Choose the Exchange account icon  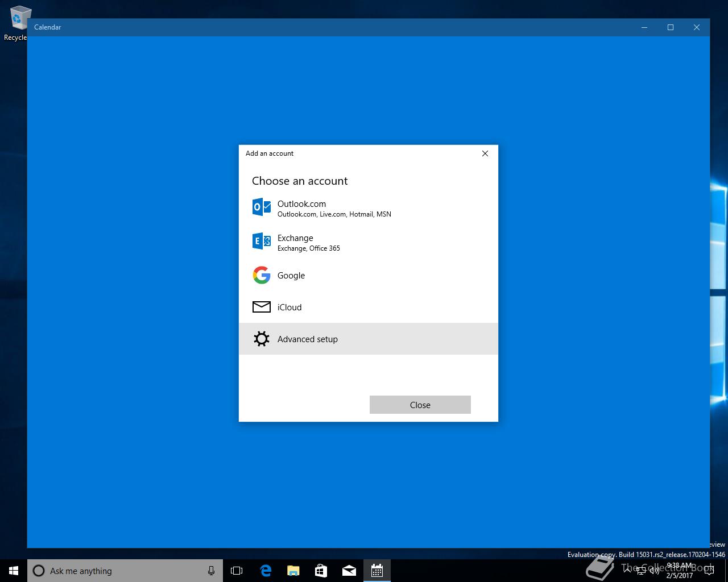tap(262, 241)
